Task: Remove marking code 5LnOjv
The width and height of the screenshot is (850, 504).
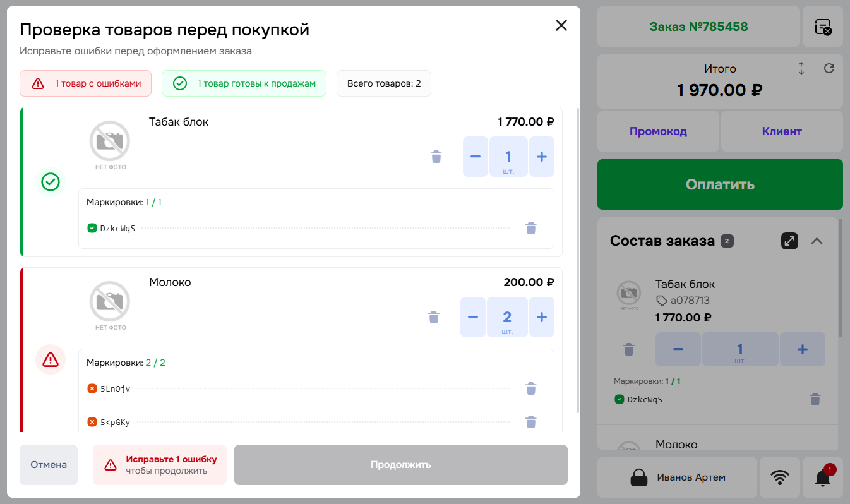Action: (x=531, y=388)
